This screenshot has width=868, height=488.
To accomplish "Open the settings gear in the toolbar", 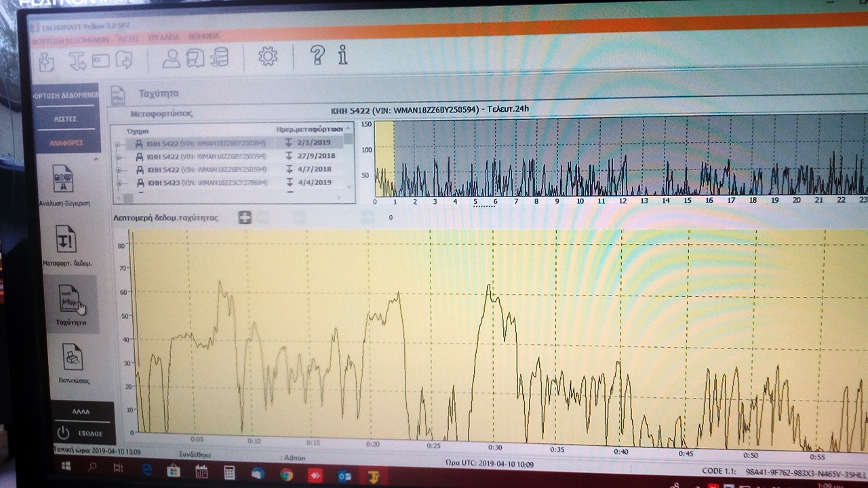I will (268, 57).
